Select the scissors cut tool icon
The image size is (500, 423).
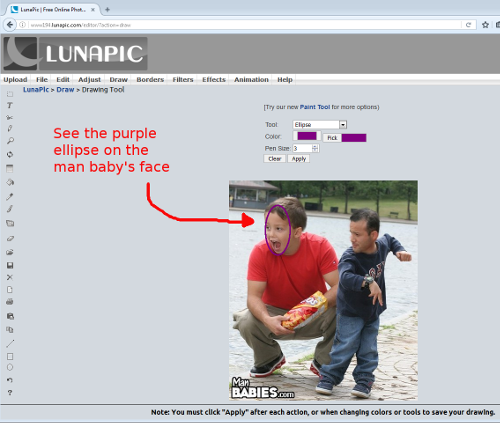[10, 117]
